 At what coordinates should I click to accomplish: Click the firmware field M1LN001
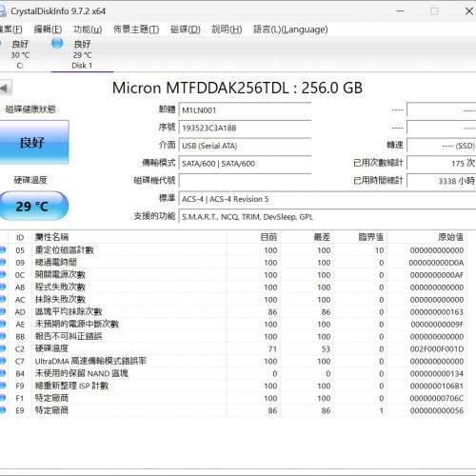click(245, 110)
